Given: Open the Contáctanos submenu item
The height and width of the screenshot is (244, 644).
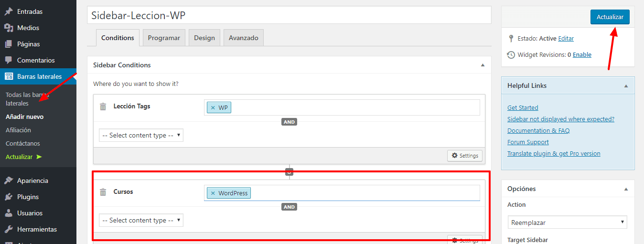Looking at the screenshot, I should [x=23, y=143].
